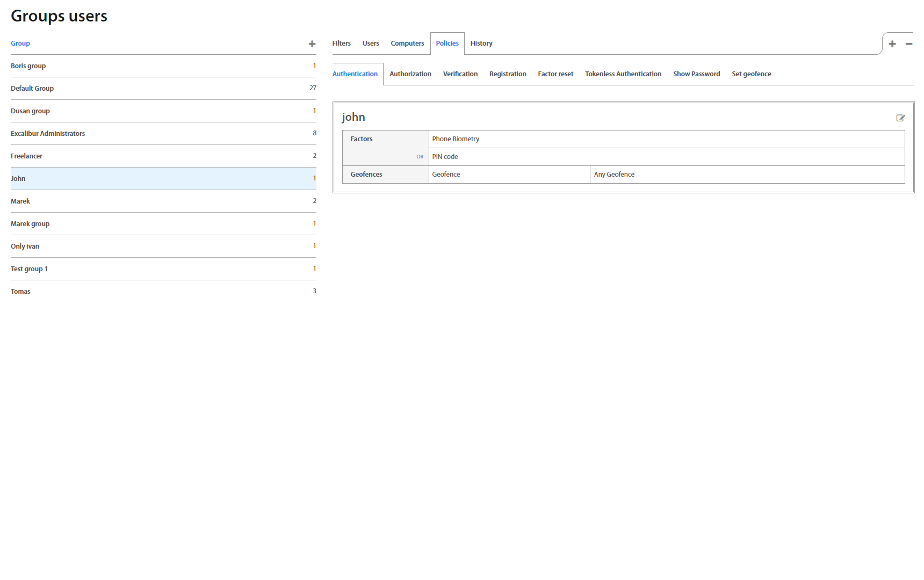Open the Factor reset tab
This screenshot has height=580, width=924.
tap(555, 74)
